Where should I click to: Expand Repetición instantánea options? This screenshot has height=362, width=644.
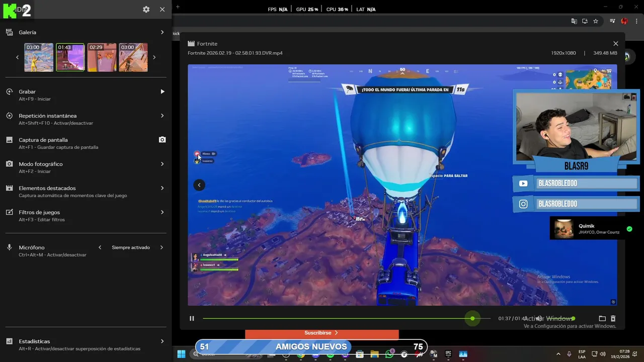click(x=162, y=116)
